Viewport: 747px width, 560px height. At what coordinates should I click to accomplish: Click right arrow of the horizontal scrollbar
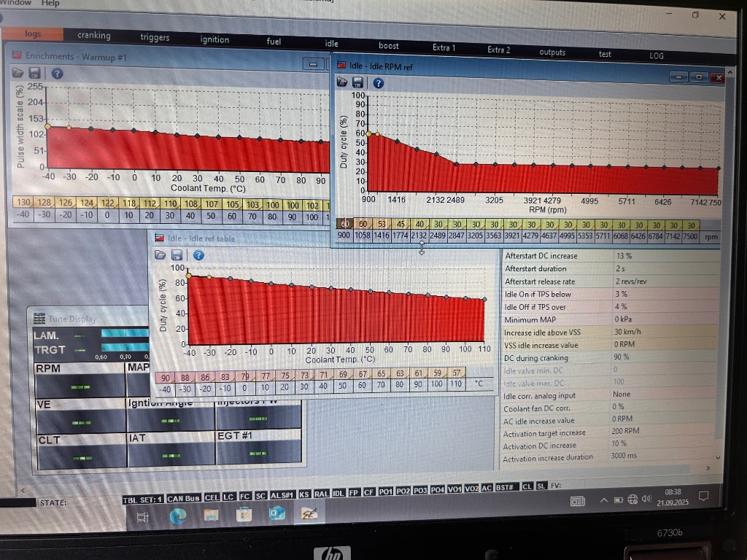[707, 469]
